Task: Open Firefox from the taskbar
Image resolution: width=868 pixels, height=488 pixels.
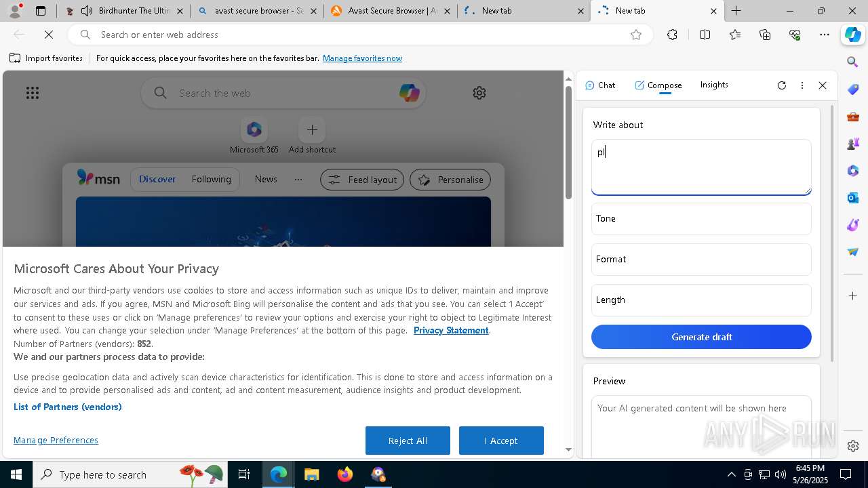Action: [345, 474]
